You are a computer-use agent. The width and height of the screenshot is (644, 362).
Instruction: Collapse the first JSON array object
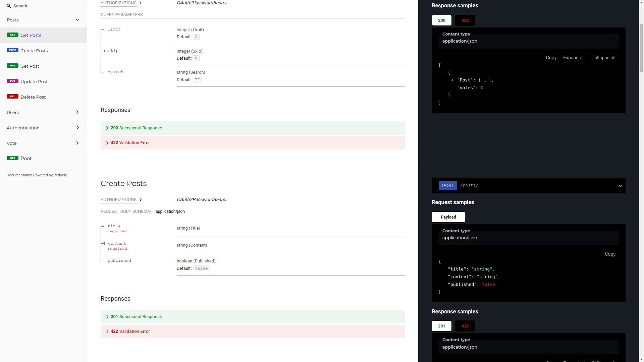click(x=443, y=73)
